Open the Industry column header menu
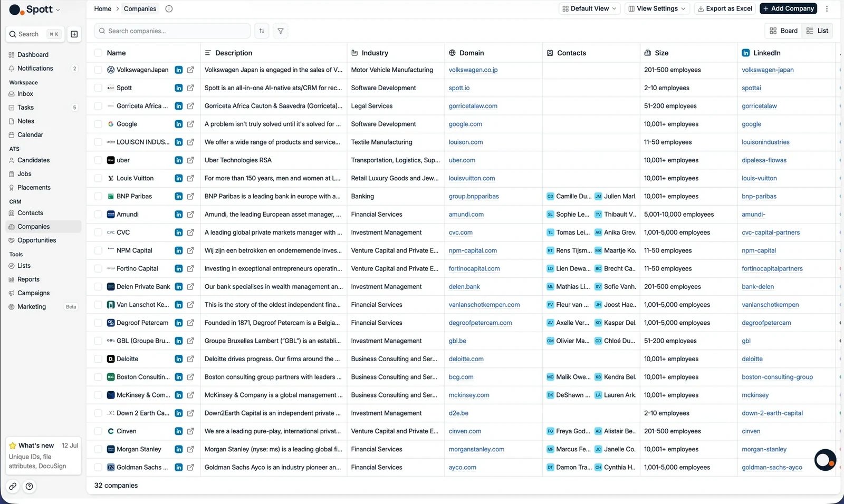This screenshot has height=504, width=844. [x=396, y=53]
